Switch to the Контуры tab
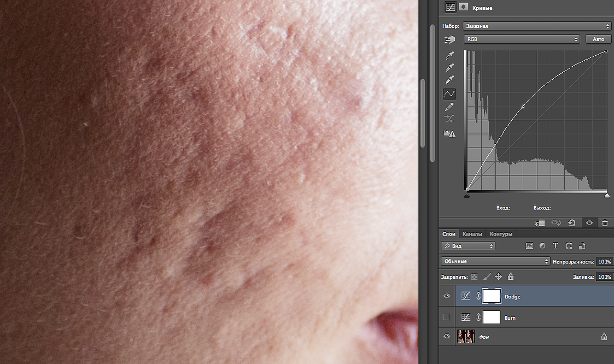This screenshot has width=614, height=364. click(x=501, y=234)
